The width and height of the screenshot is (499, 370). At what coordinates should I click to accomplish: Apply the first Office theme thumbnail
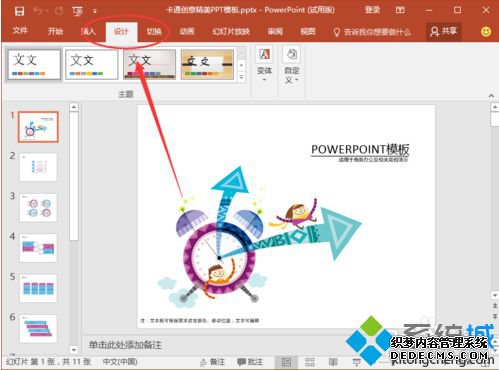click(34, 64)
